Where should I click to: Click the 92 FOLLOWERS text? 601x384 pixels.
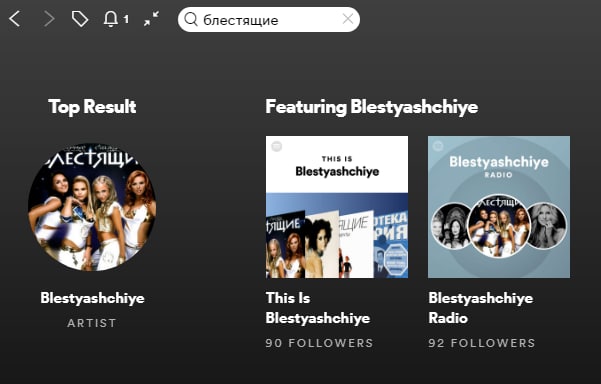coord(482,343)
